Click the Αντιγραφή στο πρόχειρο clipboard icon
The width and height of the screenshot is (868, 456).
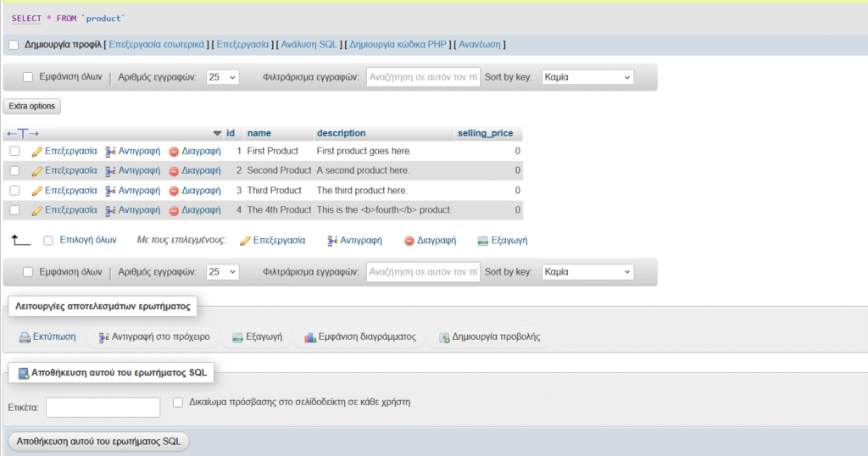click(x=104, y=337)
